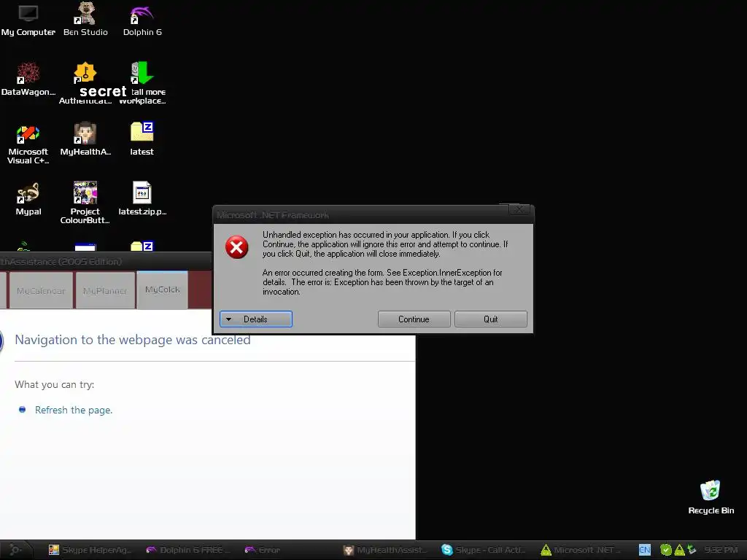Viewport: 747px width, 560px height.
Task: Click the Start button on the taskbar
Action: [x=15, y=550]
